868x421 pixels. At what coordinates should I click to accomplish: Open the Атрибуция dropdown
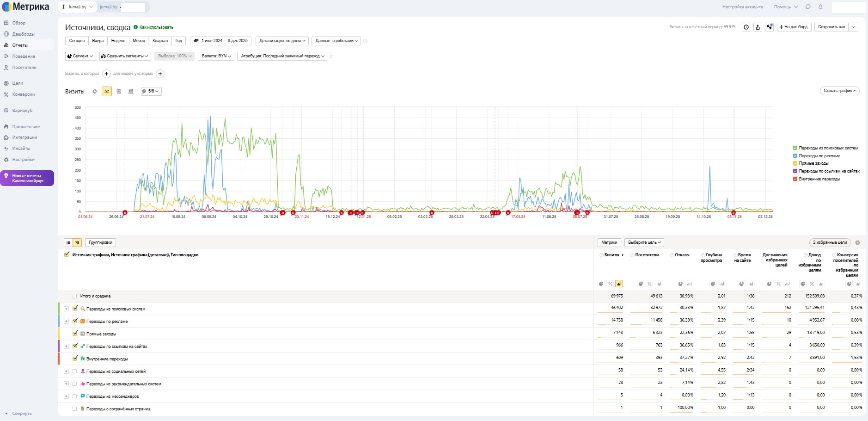tap(282, 56)
